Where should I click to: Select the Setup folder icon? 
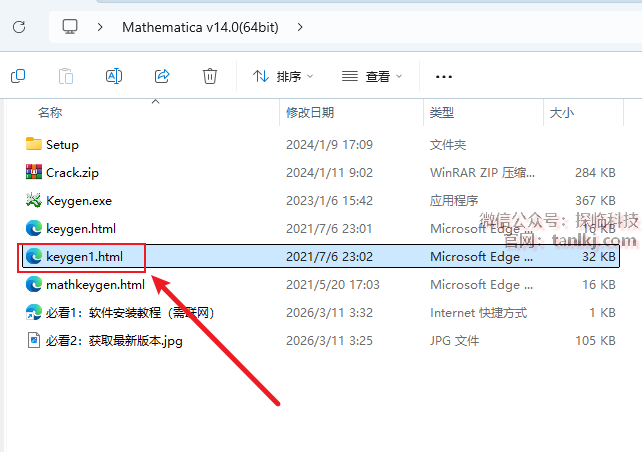tap(34, 144)
